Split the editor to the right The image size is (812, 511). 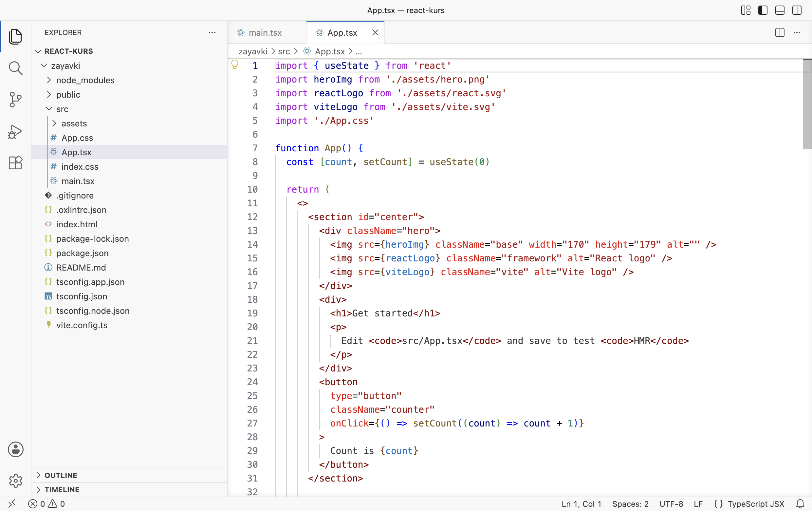point(780,32)
